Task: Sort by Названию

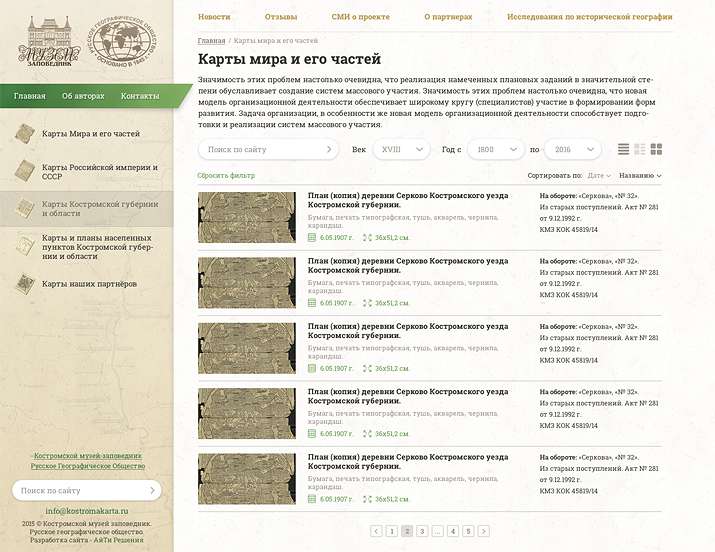Action: (640, 175)
